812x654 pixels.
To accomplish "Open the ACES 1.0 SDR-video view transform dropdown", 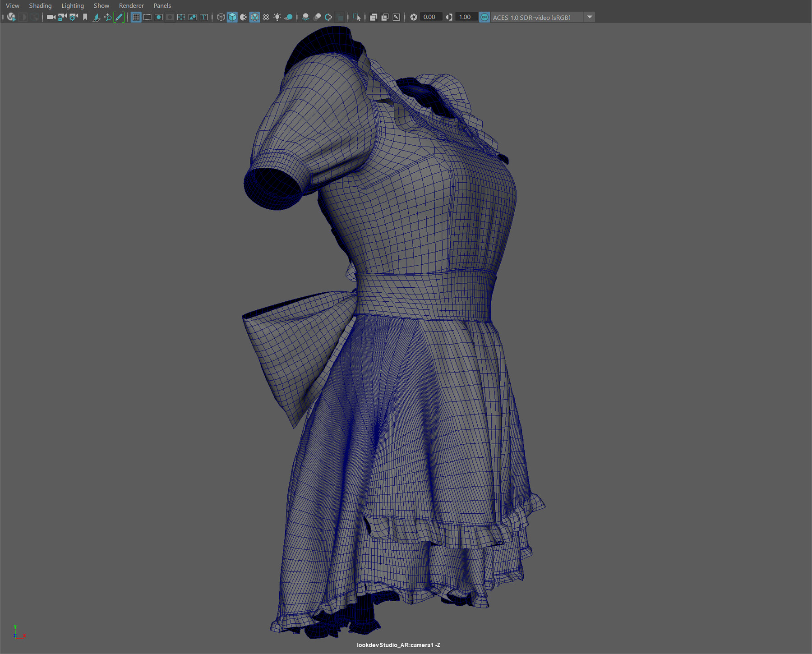I will click(x=589, y=17).
